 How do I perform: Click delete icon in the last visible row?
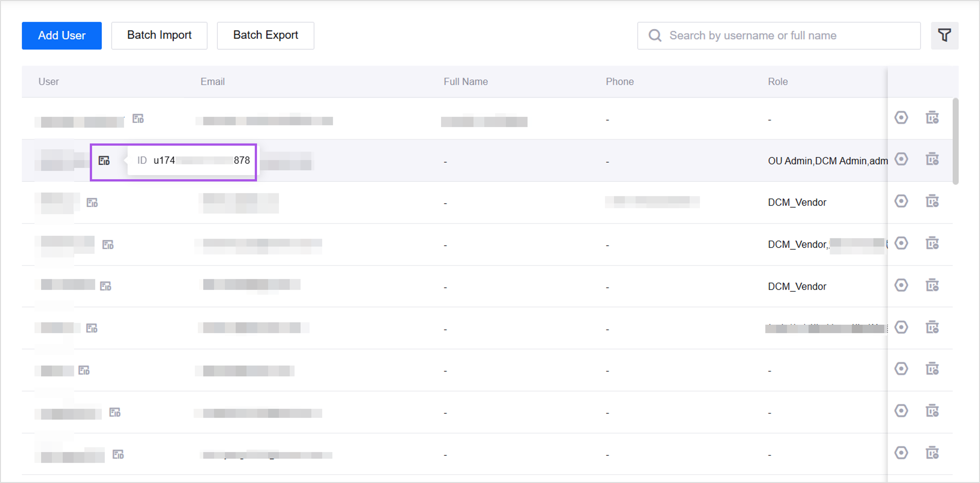[932, 453]
